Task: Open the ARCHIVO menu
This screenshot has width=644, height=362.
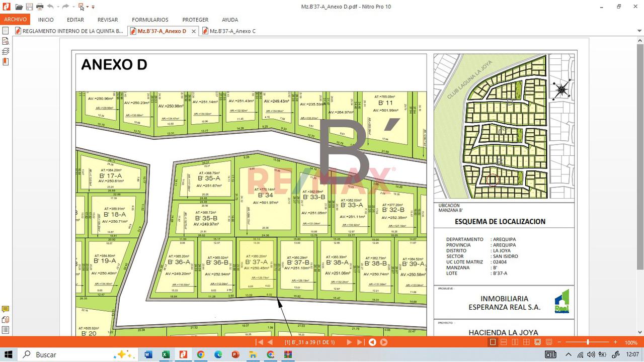Action: pyautogui.click(x=15, y=20)
